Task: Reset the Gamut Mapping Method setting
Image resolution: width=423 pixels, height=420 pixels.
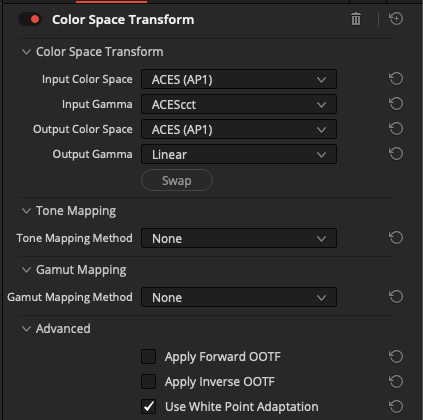Action: [x=396, y=297]
